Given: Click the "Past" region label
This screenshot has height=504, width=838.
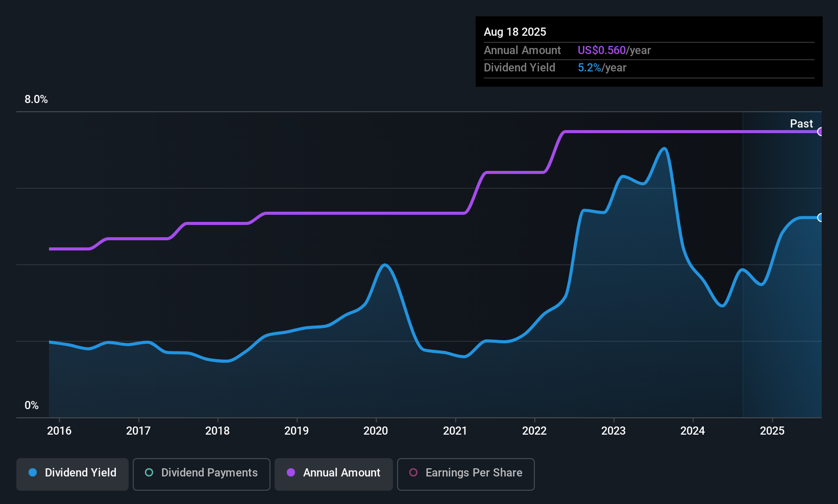Looking at the screenshot, I should [x=801, y=124].
